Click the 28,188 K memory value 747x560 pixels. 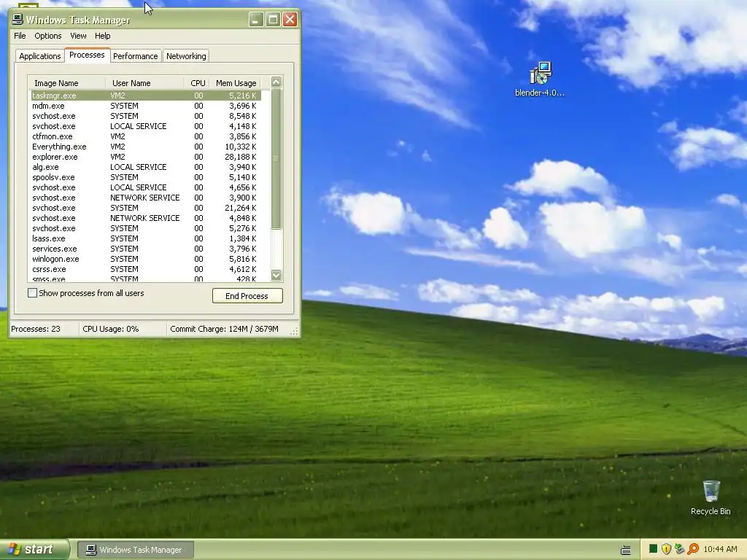coord(241,157)
